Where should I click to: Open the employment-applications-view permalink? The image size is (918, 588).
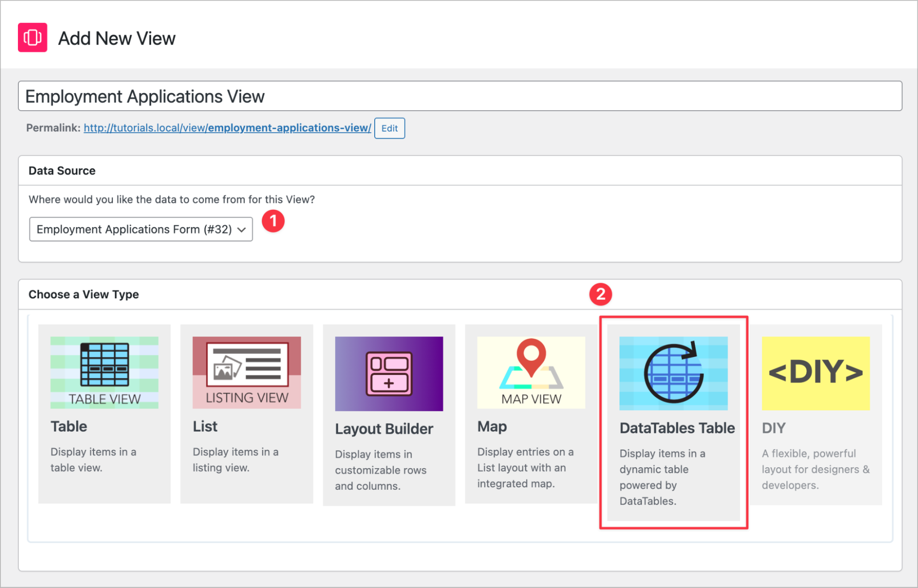[x=227, y=128]
